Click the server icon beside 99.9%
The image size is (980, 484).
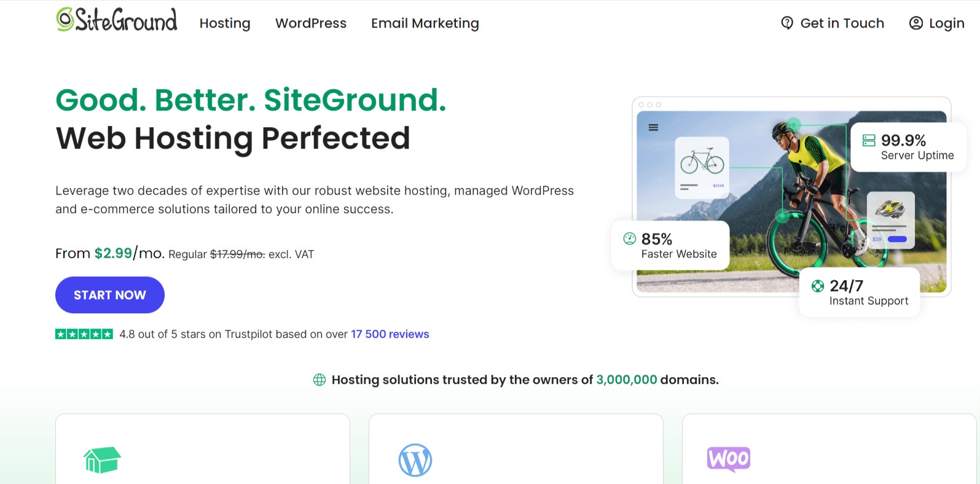(x=869, y=141)
